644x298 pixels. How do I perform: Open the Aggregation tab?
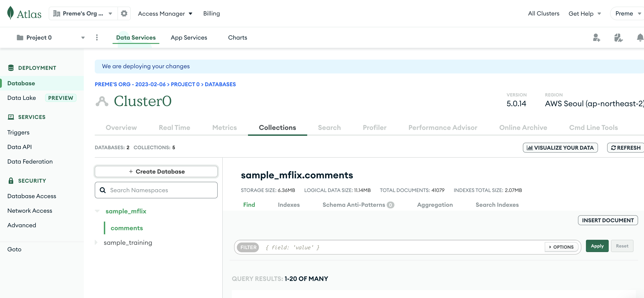click(x=435, y=205)
